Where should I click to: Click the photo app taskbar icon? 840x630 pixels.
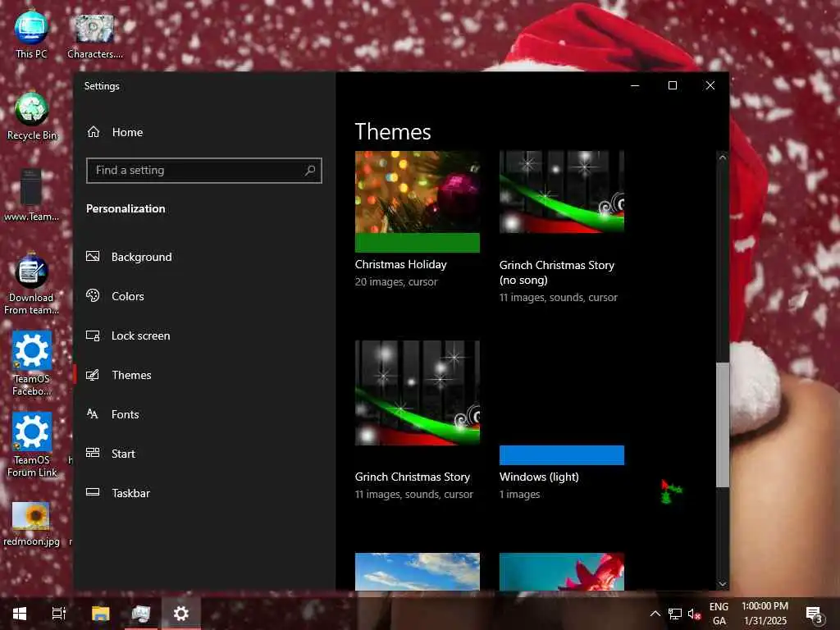tap(141, 614)
